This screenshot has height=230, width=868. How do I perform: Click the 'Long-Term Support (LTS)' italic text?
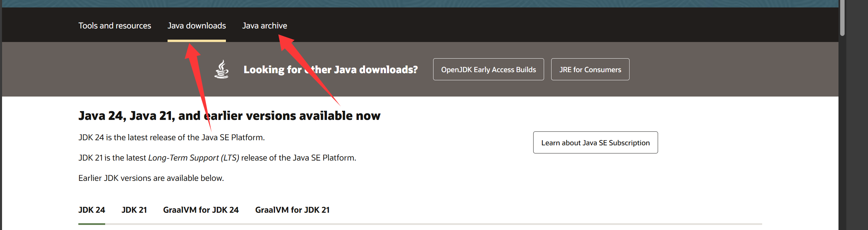(194, 158)
